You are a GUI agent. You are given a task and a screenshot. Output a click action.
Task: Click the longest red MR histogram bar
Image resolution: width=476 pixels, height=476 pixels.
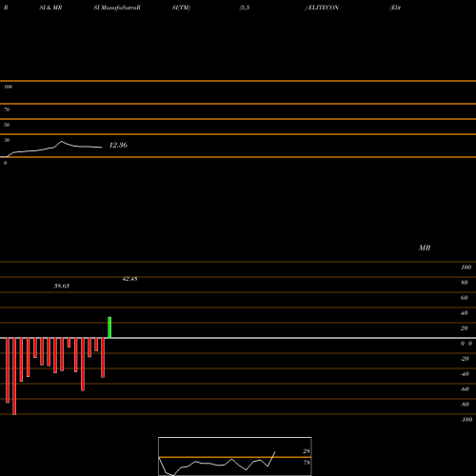pyautogui.click(x=14, y=376)
